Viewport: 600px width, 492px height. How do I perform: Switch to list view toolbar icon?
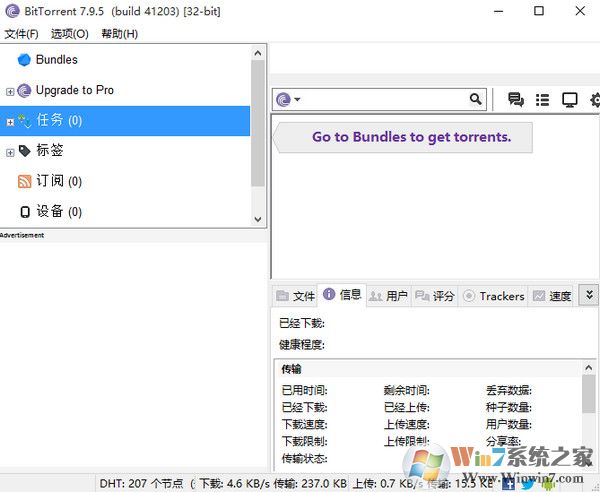(543, 100)
